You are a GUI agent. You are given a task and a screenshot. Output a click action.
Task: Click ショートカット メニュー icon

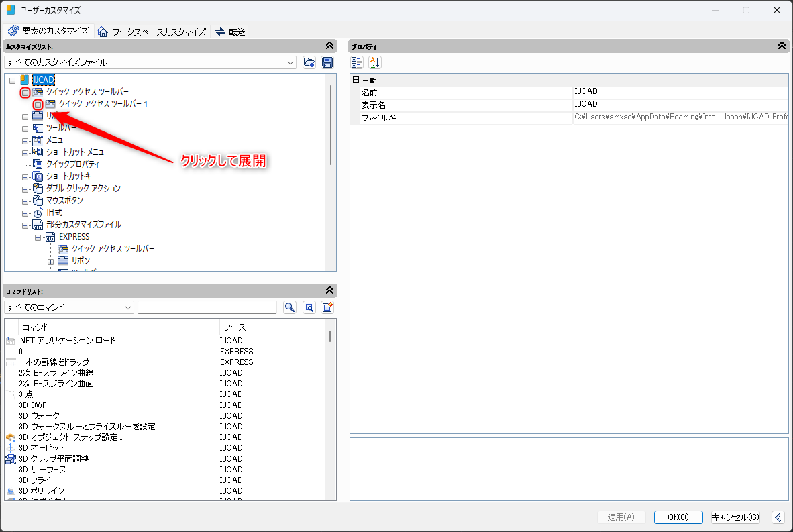click(x=38, y=152)
